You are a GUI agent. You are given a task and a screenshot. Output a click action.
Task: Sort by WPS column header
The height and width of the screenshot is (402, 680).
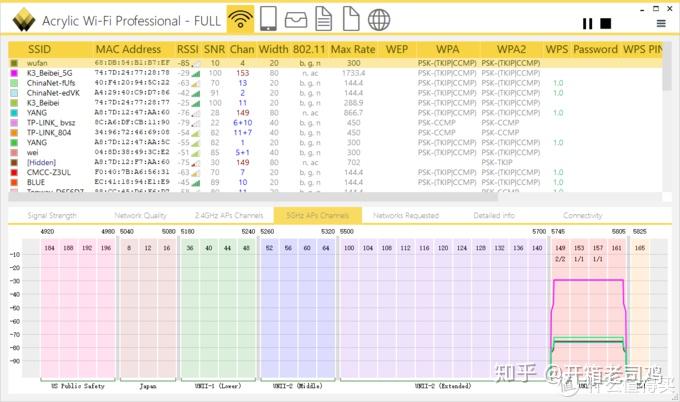click(557, 49)
